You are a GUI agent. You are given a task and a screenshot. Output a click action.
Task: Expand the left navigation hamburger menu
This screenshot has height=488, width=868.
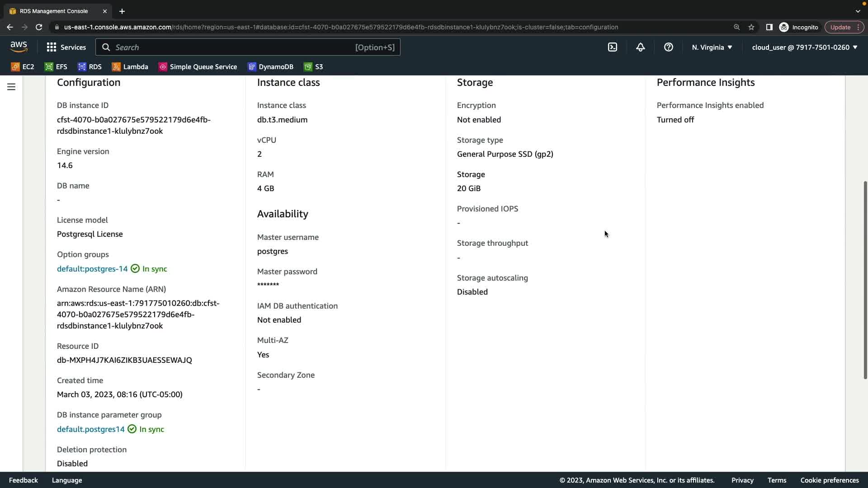click(x=11, y=87)
